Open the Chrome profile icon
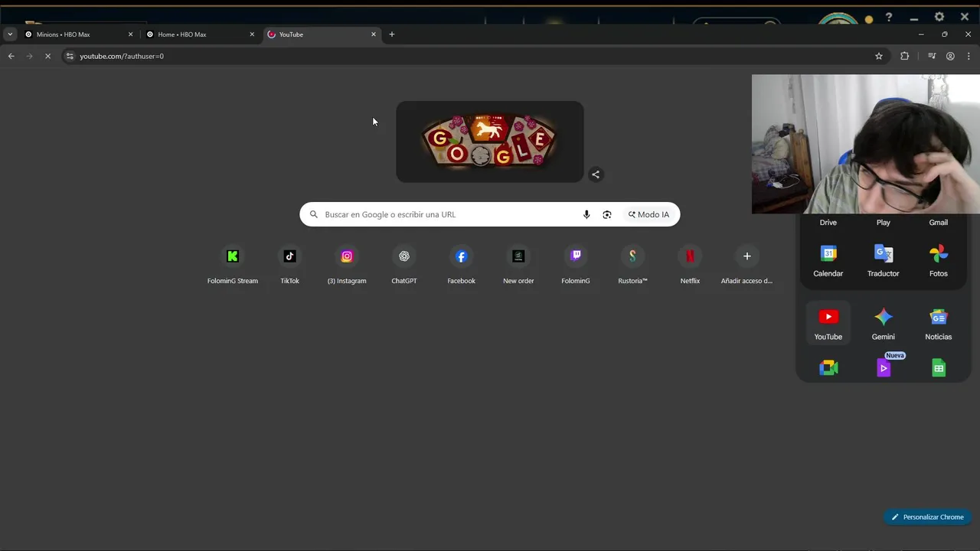The width and height of the screenshot is (980, 551). click(950, 56)
